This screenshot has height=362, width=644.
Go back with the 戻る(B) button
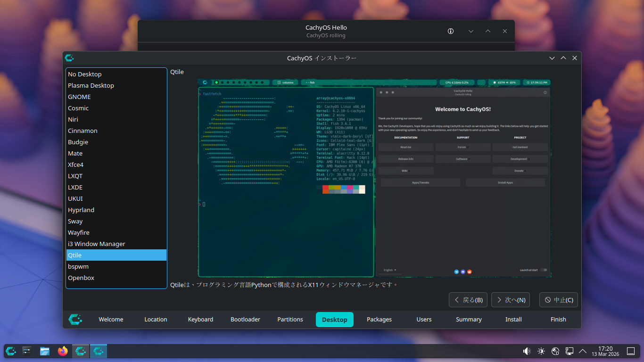(x=468, y=300)
